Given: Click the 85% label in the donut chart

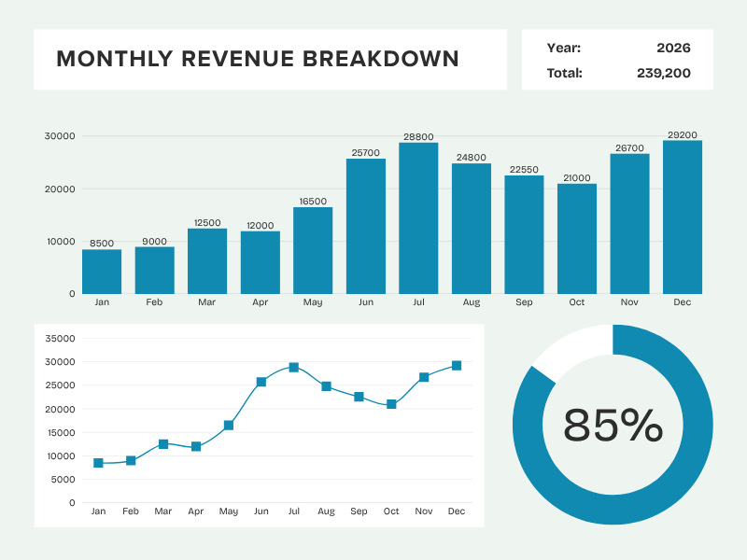Looking at the screenshot, I should 613,426.
